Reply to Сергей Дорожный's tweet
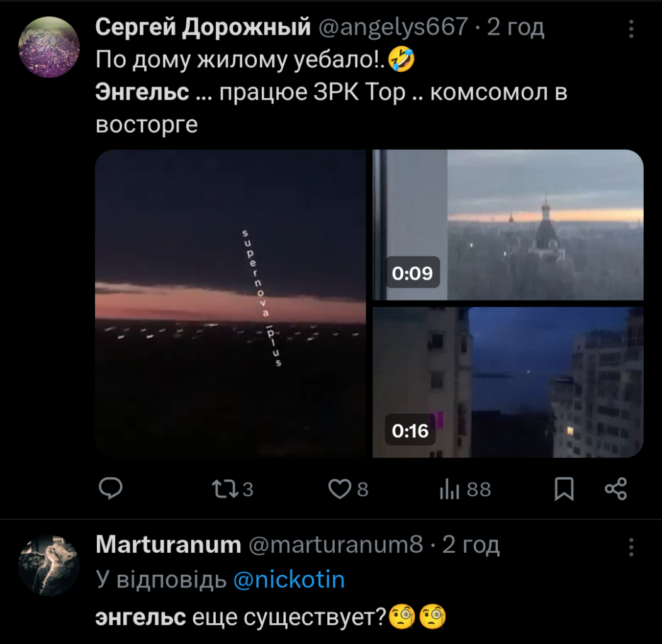 pyautogui.click(x=111, y=489)
